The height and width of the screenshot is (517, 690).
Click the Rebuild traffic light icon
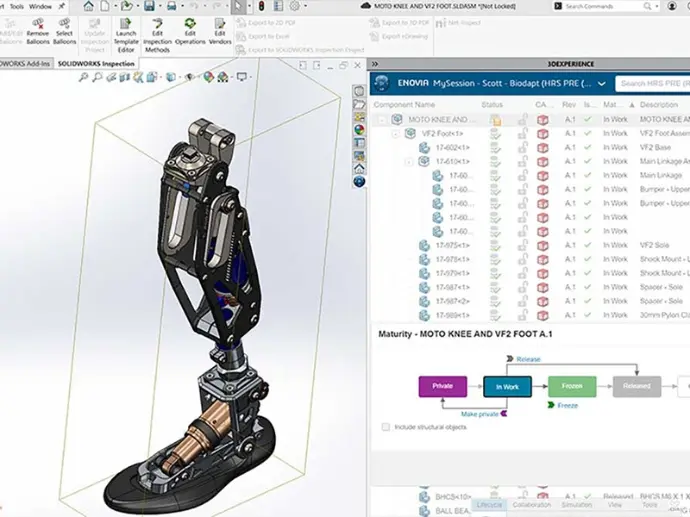point(261,6)
